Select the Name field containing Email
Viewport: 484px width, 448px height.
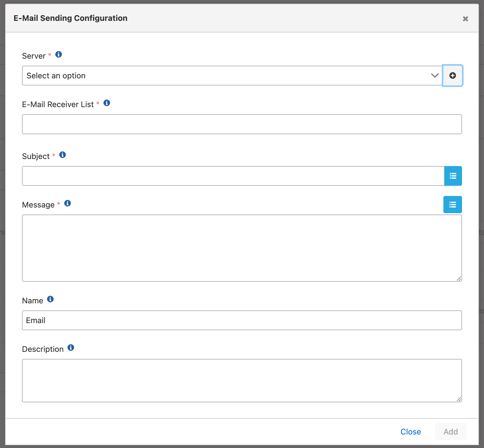tap(242, 320)
